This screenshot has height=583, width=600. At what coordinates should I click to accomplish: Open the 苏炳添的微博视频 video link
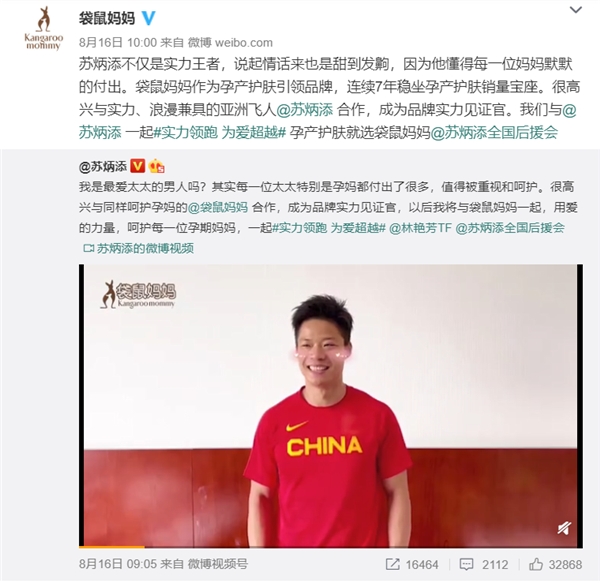point(145,248)
